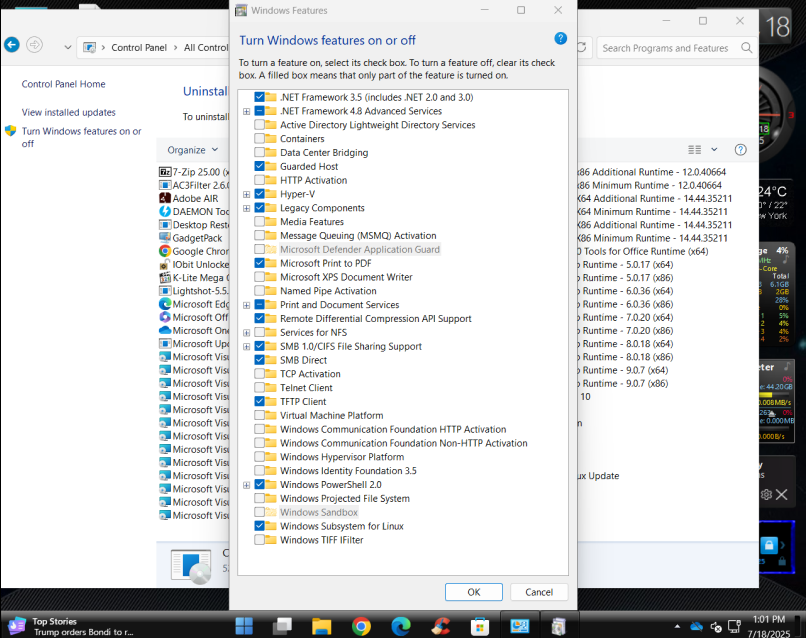Click OK to apply Windows features
The width and height of the screenshot is (806, 638).
(473, 592)
